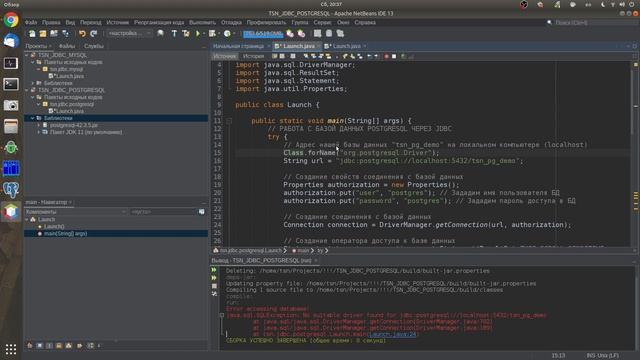Open the Terminal from the dock
Screen dimensions: 640x360
[x=11, y=84]
